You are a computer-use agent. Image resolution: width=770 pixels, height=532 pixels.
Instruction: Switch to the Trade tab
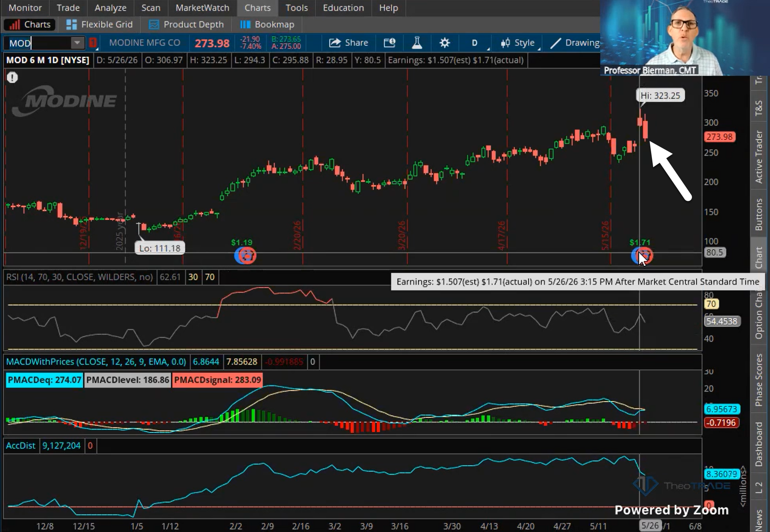(x=68, y=8)
